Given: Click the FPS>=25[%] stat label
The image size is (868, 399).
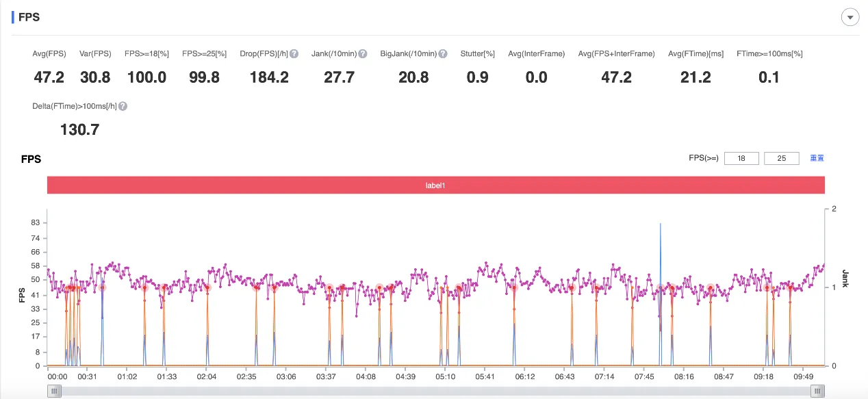Looking at the screenshot, I should (204, 54).
